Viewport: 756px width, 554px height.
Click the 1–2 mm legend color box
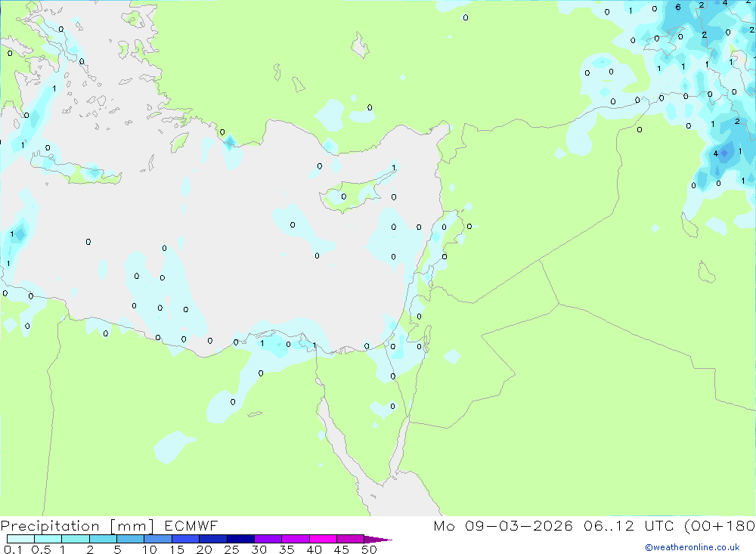click(x=75, y=539)
